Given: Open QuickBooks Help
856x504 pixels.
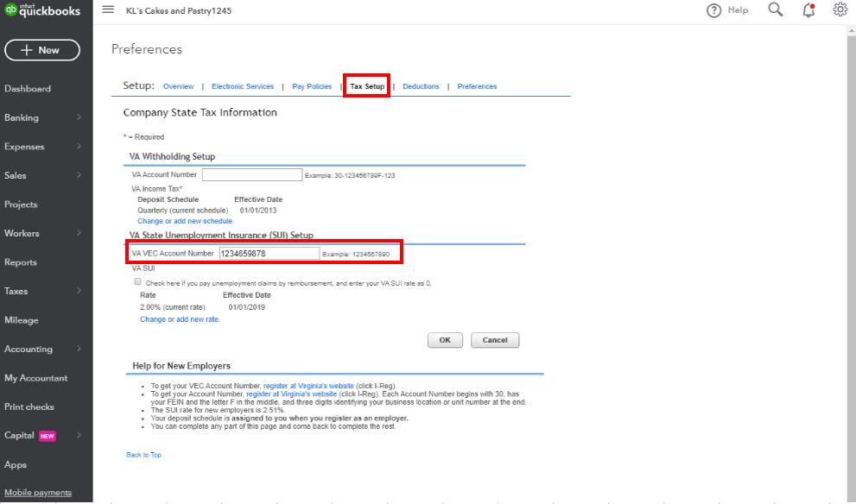Looking at the screenshot, I should (x=726, y=10).
